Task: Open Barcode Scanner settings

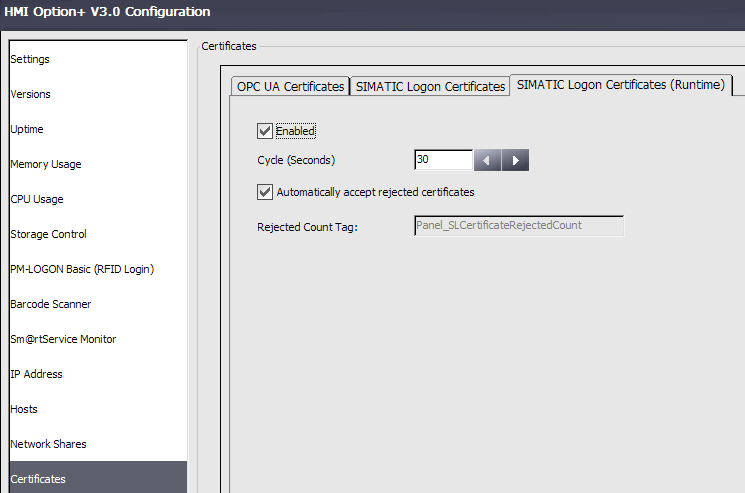Action: [50, 304]
